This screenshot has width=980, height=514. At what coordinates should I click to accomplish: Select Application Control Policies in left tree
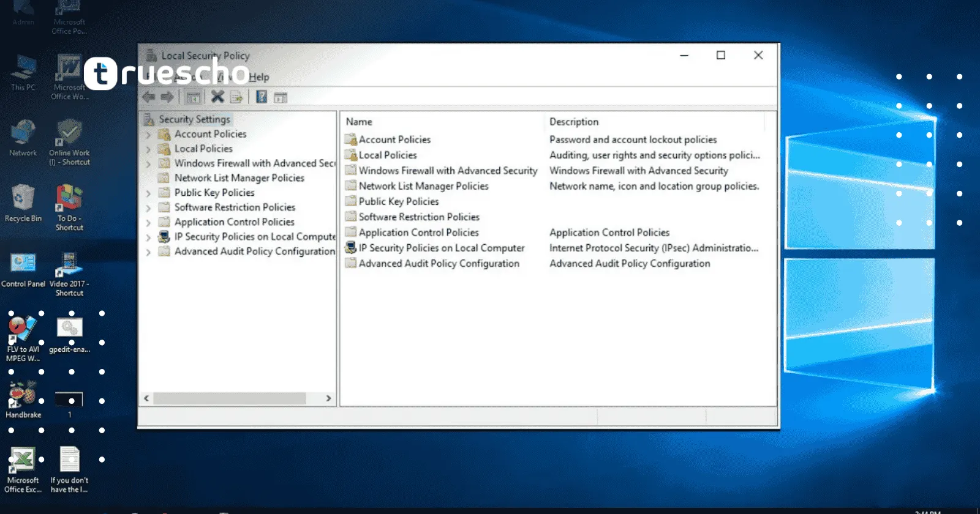coord(234,222)
